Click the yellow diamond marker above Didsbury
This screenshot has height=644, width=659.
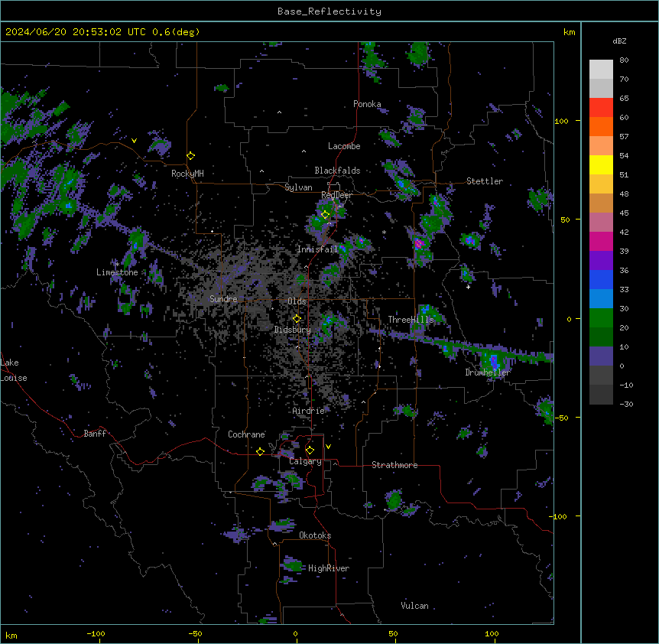(x=297, y=319)
